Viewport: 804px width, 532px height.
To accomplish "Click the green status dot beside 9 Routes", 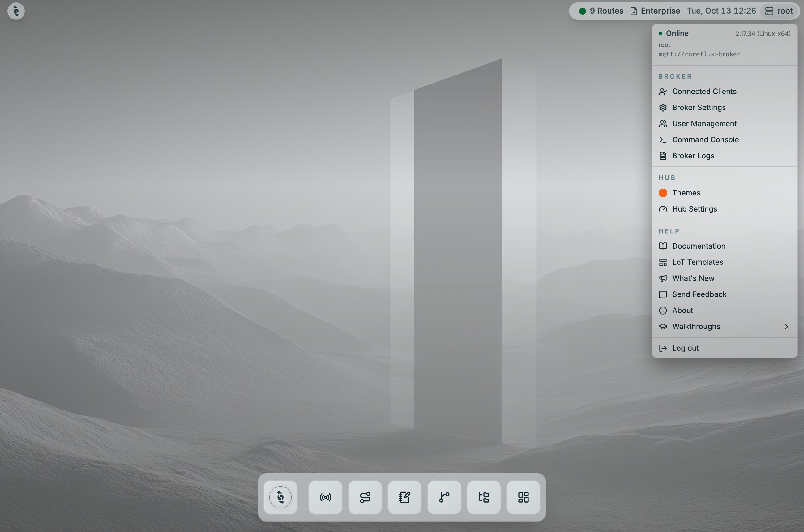I will click(583, 11).
